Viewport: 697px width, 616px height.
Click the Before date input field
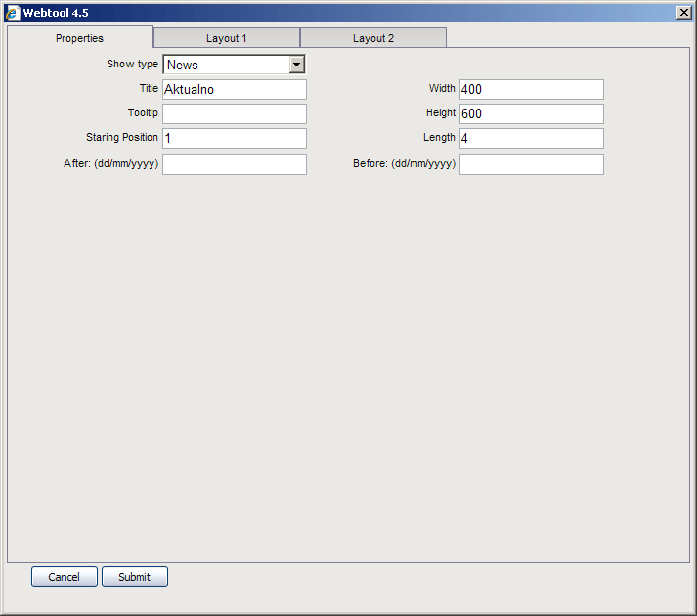(531, 164)
